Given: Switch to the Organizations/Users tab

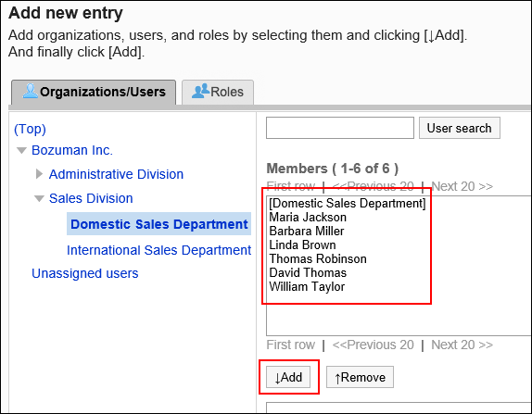Looking at the screenshot, I should [94, 92].
